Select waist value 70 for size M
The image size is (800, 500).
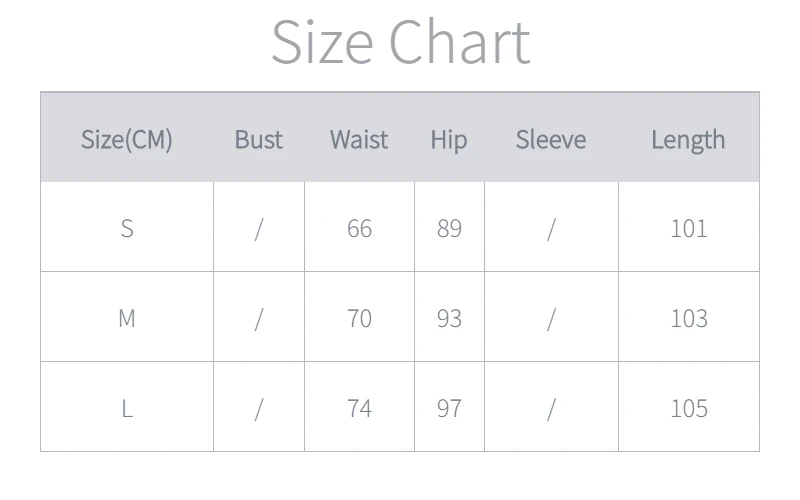pos(359,318)
